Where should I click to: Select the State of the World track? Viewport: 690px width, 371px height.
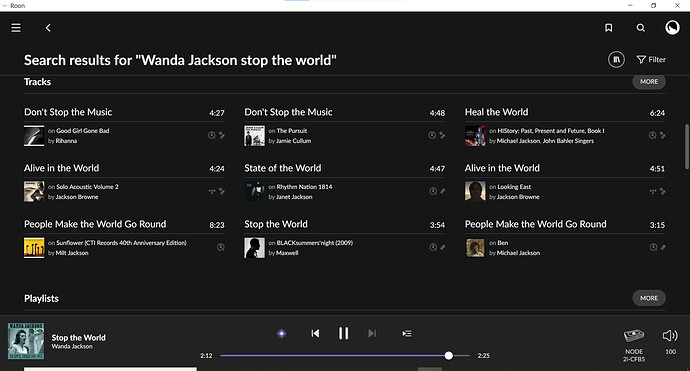tap(283, 168)
